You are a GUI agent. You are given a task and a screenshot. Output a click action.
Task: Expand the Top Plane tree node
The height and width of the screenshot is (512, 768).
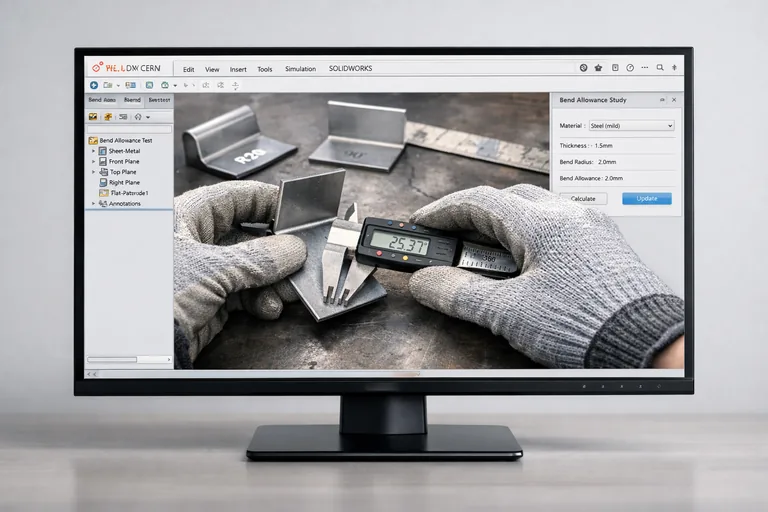click(x=94, y=172)
